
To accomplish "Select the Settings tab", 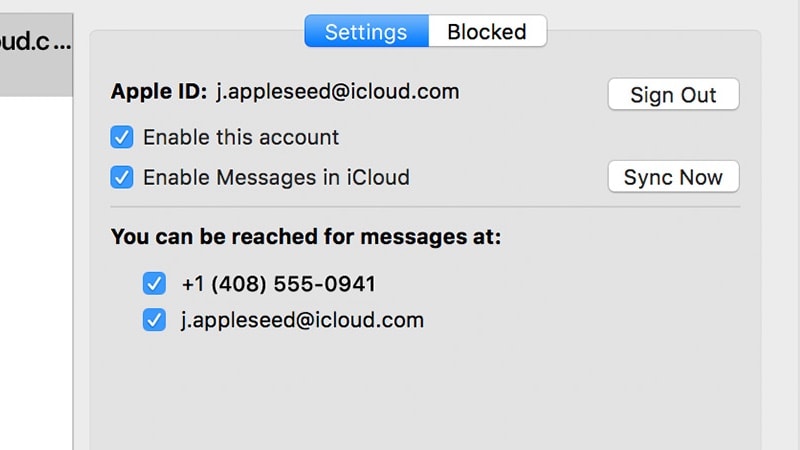I will 366,32.
